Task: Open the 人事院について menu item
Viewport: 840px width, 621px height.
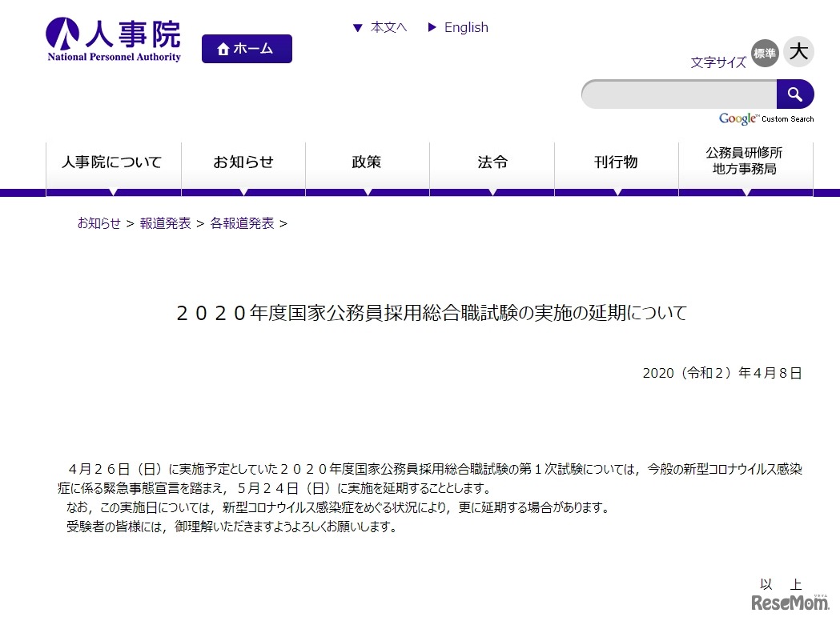Action: click(x=112, y=162)
